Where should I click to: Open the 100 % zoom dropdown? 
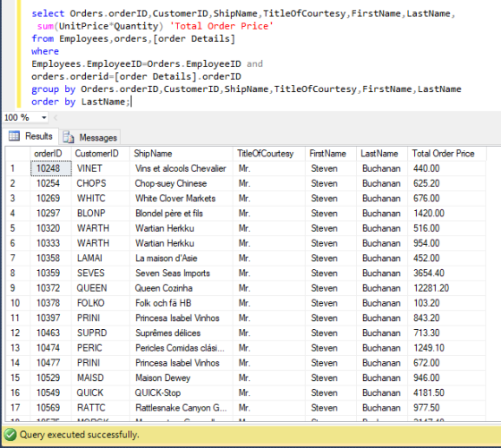click(44, 117)
